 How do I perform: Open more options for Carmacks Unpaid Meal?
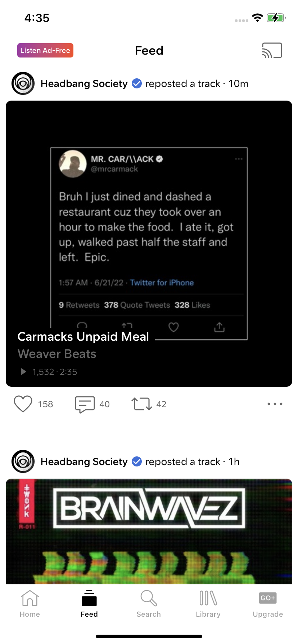[275, 404]
